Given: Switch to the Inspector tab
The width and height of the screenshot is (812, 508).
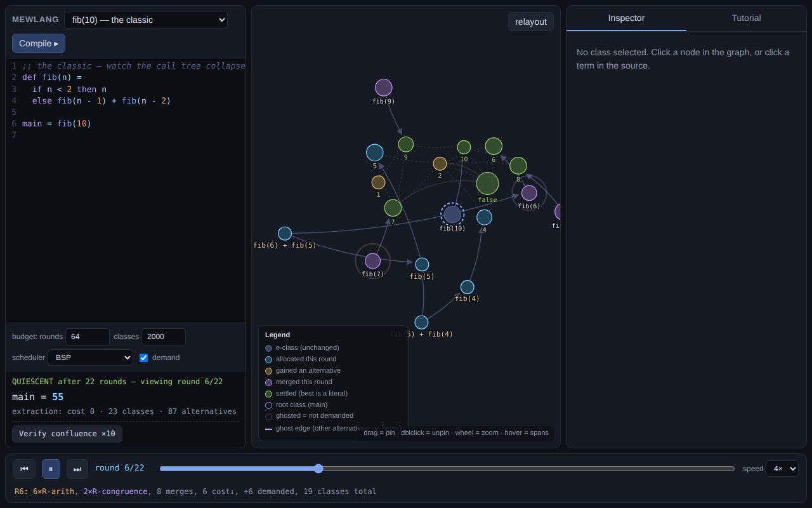Looking at the screenshot, I should tap(626, 18).
